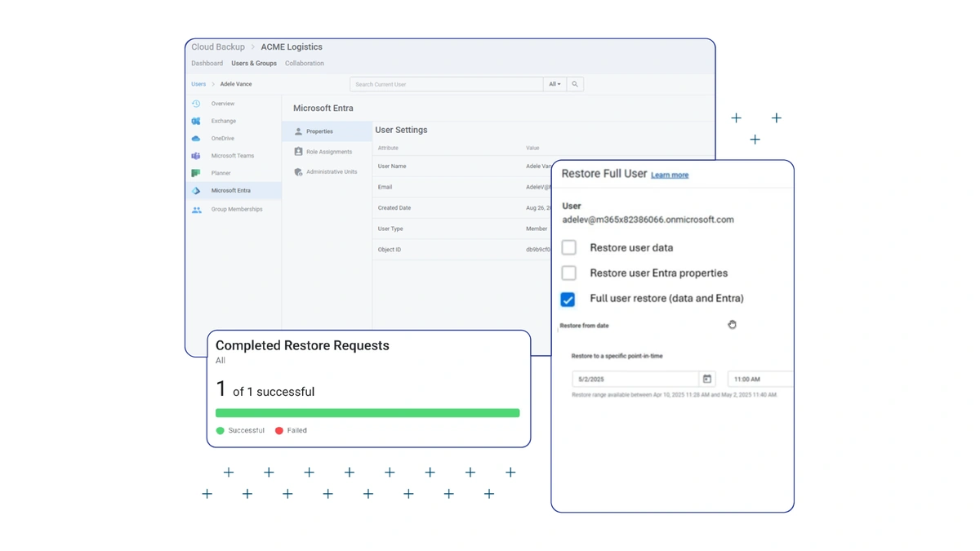The width and height of the screenshot is (980, 551).
Task: Click the Properties person icon
Action: [x=298, y=131]
